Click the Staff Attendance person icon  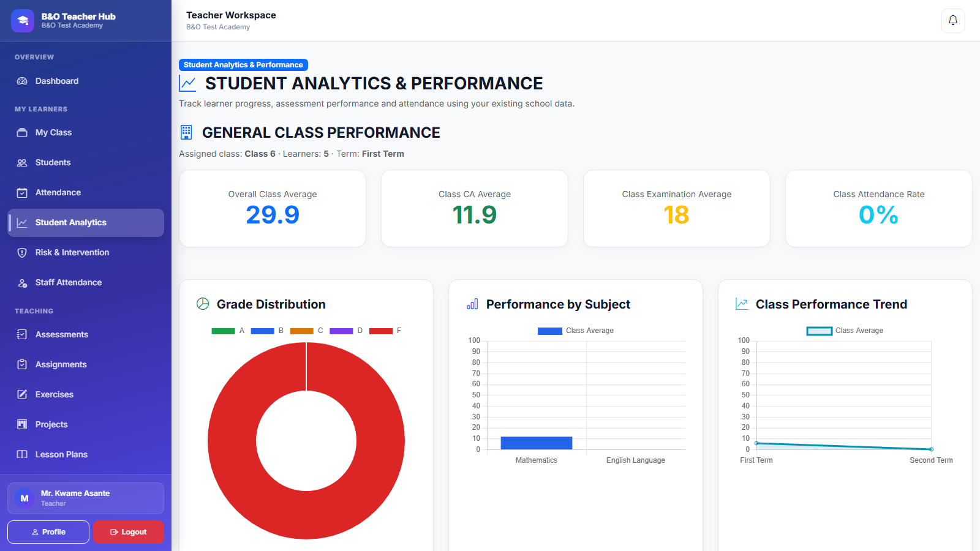[x=22, y=282]
